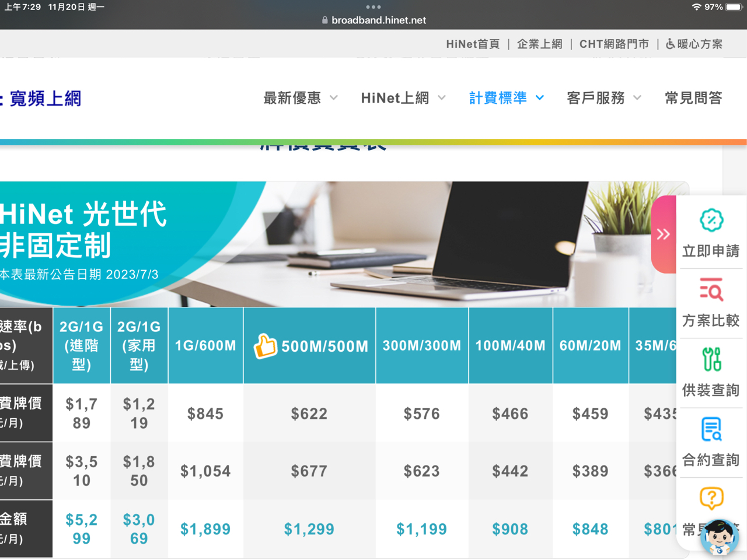Tap the $5,299 total price cell
The image size is (747, 560).
pyautogui.click(x=82, y=529)
